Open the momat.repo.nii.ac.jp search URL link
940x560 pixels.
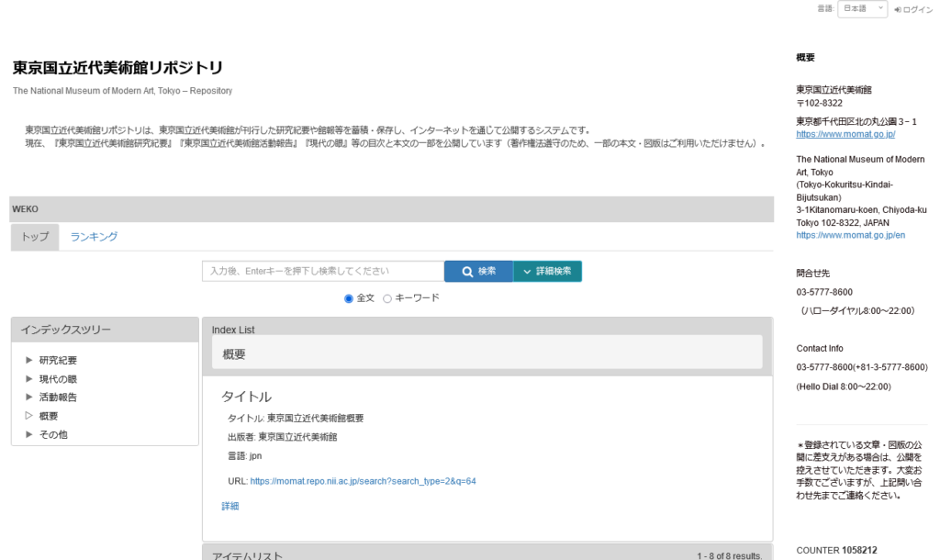363,481
